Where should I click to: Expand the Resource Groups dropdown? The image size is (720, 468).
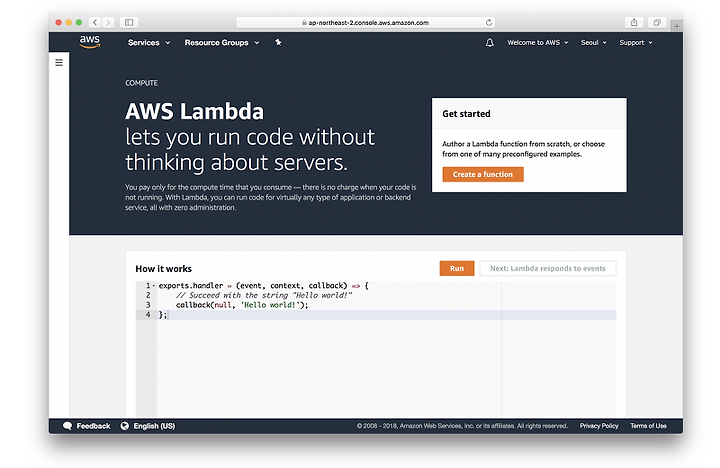click(x=222, y=43)
